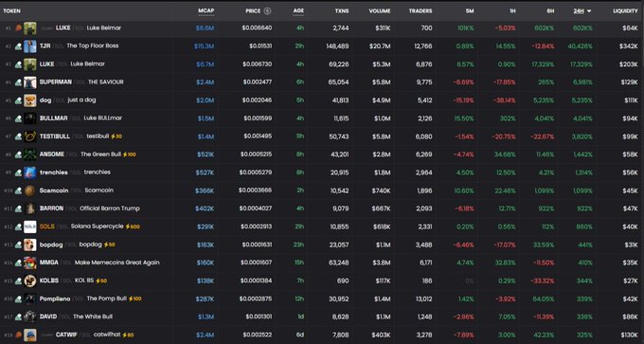Click the green pill icon in the dog row
The height and width of the screenshot is (344, 644).
click(x=18, y=100)
